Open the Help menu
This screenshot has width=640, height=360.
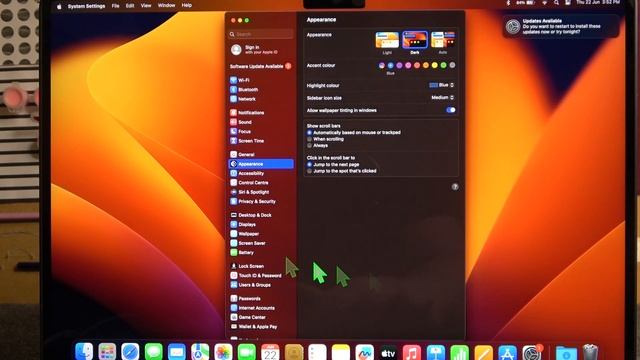[x=187, y=5]
